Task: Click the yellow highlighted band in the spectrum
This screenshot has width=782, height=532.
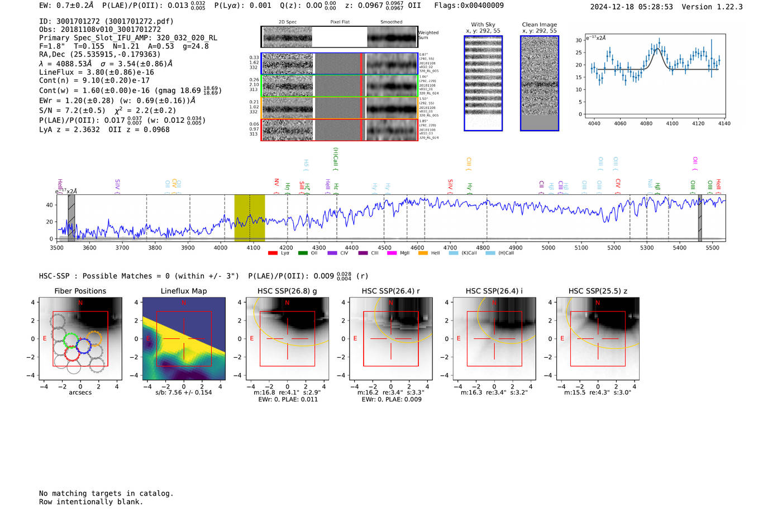Action: coord(250,218)
